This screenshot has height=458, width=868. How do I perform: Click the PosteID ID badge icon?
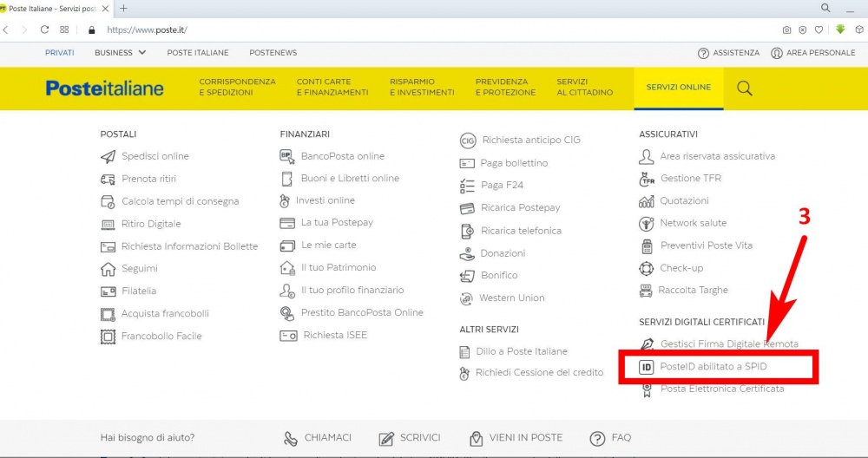(646, 367)
